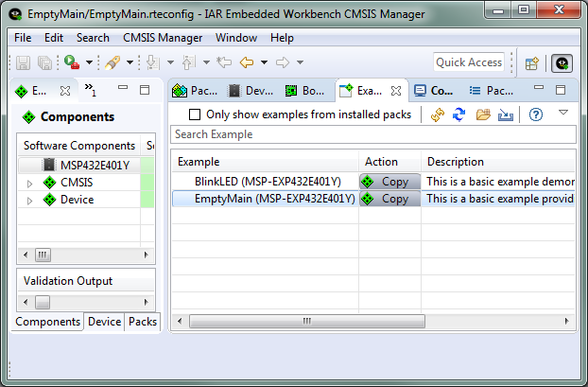This screenshot has height=387, width=588.
Task: Click the Save icon in the toolbar
Action: 24,62
